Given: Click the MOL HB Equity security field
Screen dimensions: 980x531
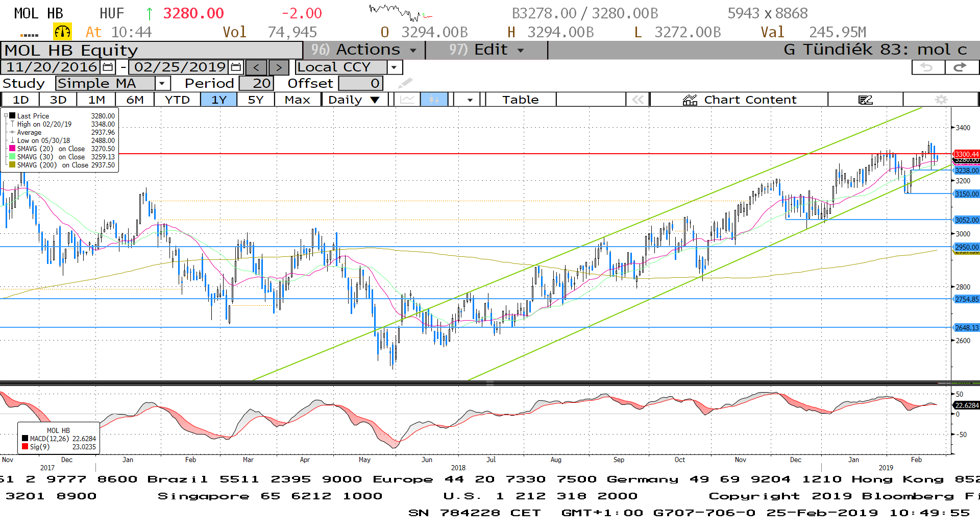Looking at the screenshot, I should 152,51.
